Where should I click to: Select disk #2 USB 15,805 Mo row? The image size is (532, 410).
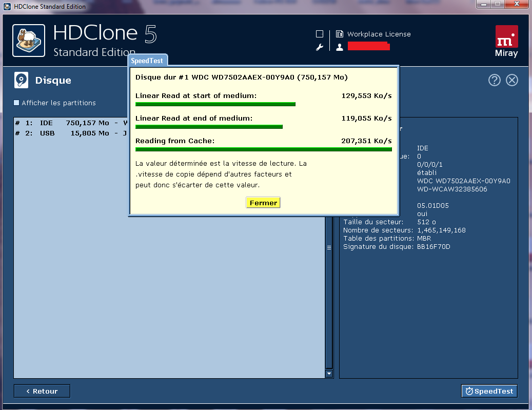click(x=72, y=133)
